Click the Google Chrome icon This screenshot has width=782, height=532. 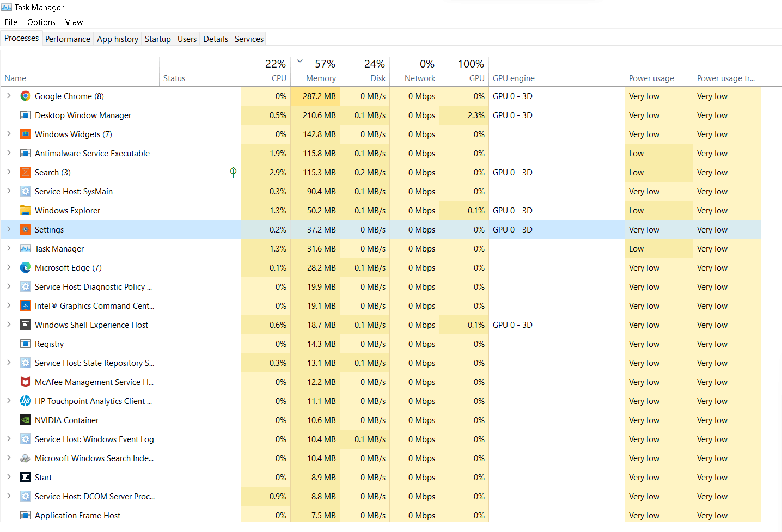click(25, 96)
